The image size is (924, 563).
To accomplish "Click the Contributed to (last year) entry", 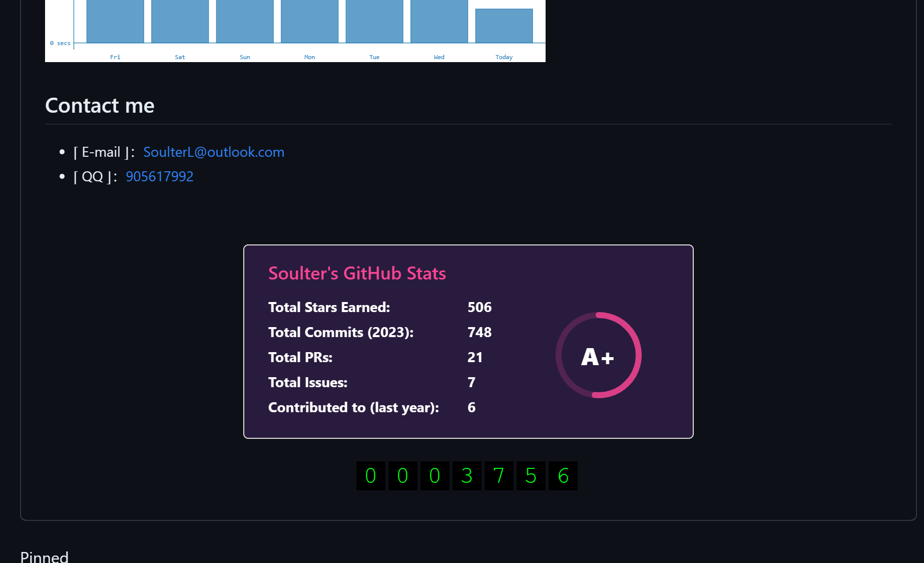I will 354,407.
